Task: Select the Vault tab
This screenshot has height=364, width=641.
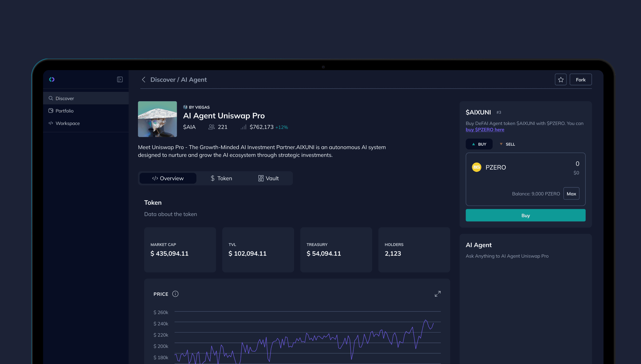Action: click(x=268, y=178)
